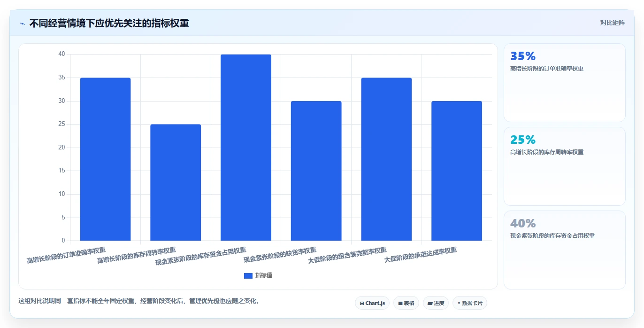The image size is (644, 328).
Task: Click the footnote starting with 这组对比说明
Action: point(139,301)
